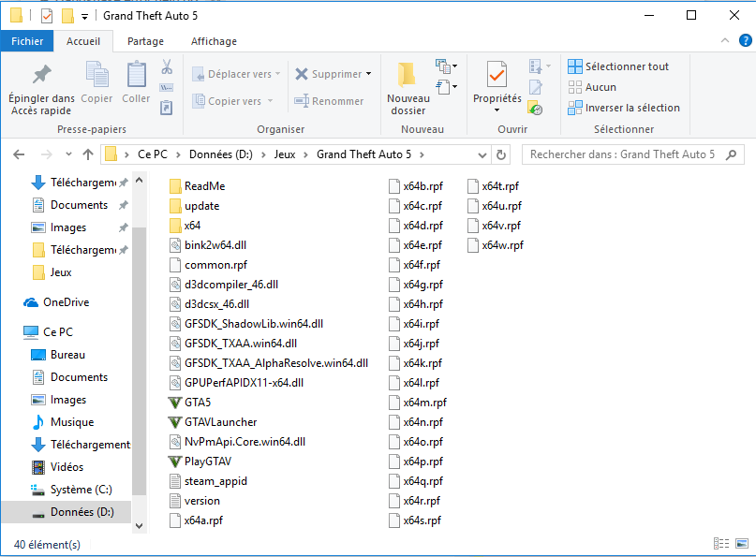Click Inverser la sélection
The width and height of the screenshot is (756, 557).
point(624,108)
